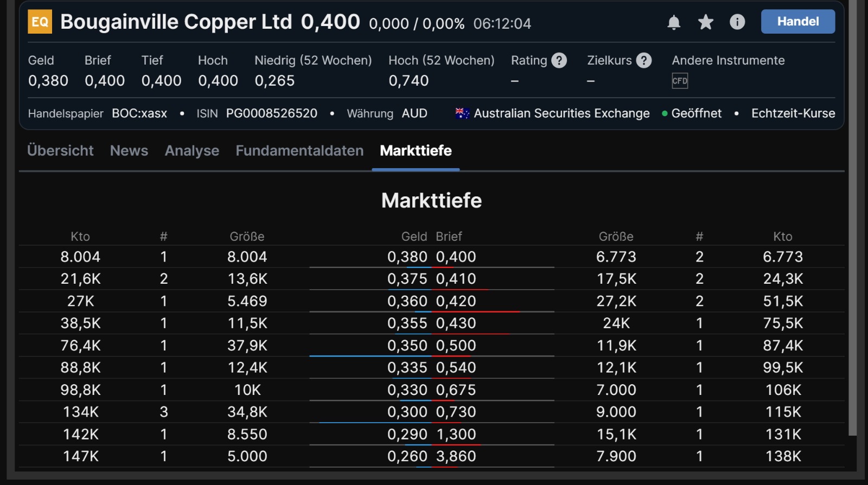Viewport: 868px width, 485px height.
Task: Select the Analyse tab
Action: pos(192,151)
